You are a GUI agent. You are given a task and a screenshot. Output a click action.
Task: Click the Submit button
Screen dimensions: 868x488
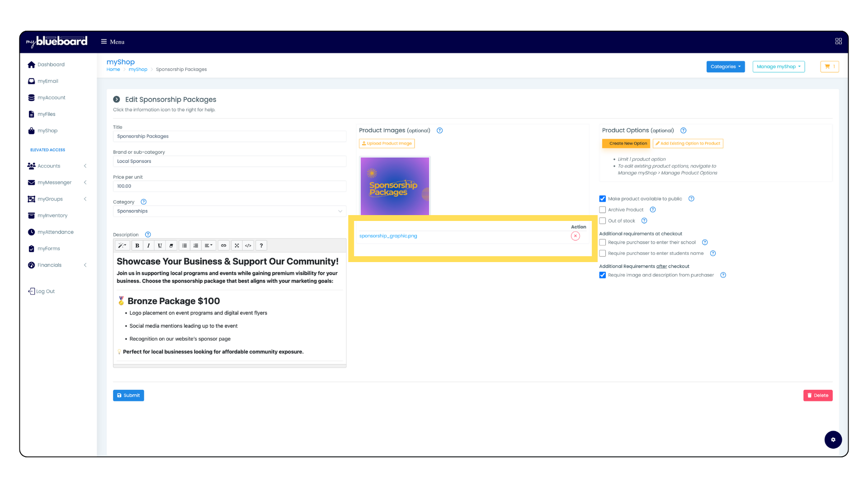click(x=128, y=395)
